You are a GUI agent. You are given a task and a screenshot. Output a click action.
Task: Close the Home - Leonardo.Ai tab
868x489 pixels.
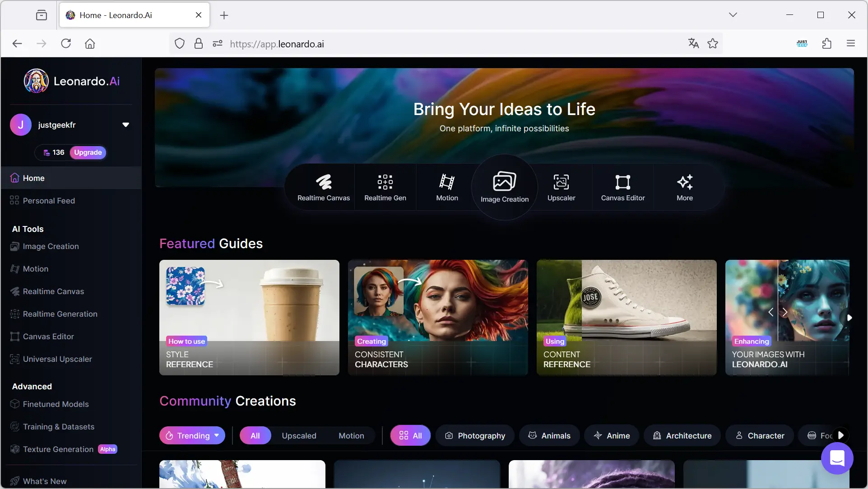click(199, 15)
